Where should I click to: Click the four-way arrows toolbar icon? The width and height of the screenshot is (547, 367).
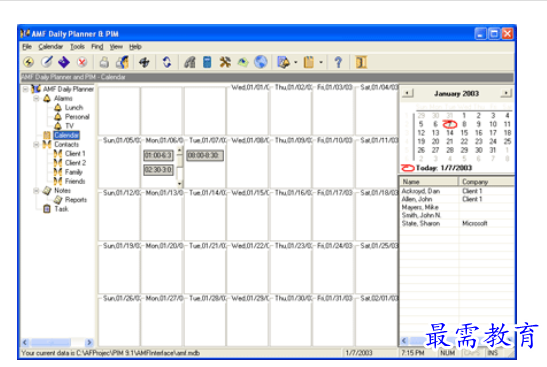click(x=144, y=62)
